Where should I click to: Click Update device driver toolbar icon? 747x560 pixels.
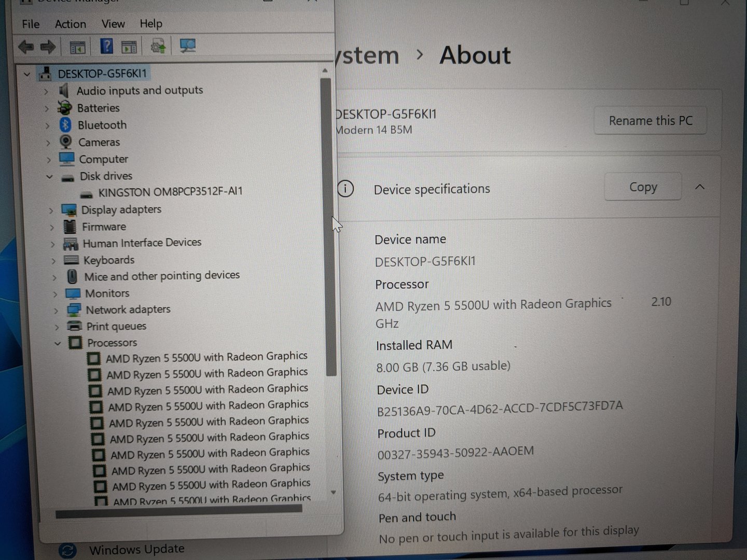click(x=158, y=47)
